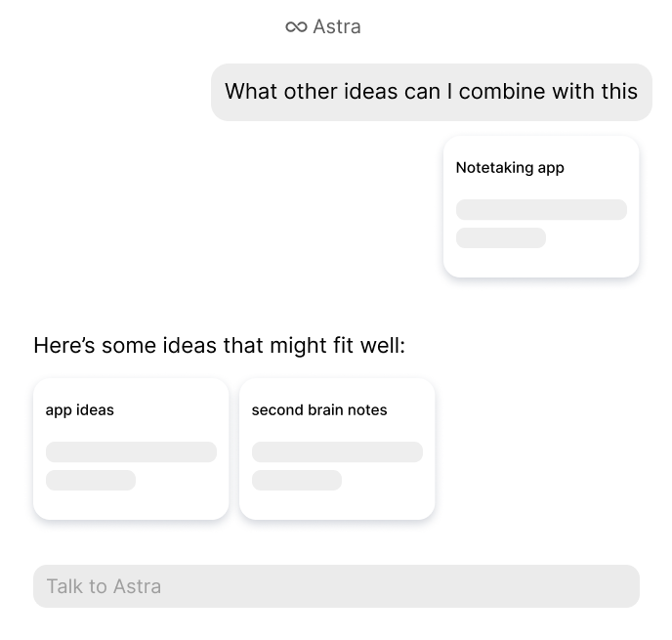
Task: Select the user message bubble
Action: pyautogui.click(x=431, y=92)
